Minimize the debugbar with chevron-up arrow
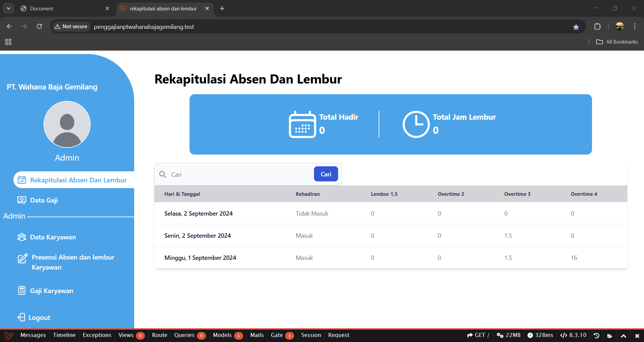The height and width of the screenshot is (342, 644). click(624, 335)
